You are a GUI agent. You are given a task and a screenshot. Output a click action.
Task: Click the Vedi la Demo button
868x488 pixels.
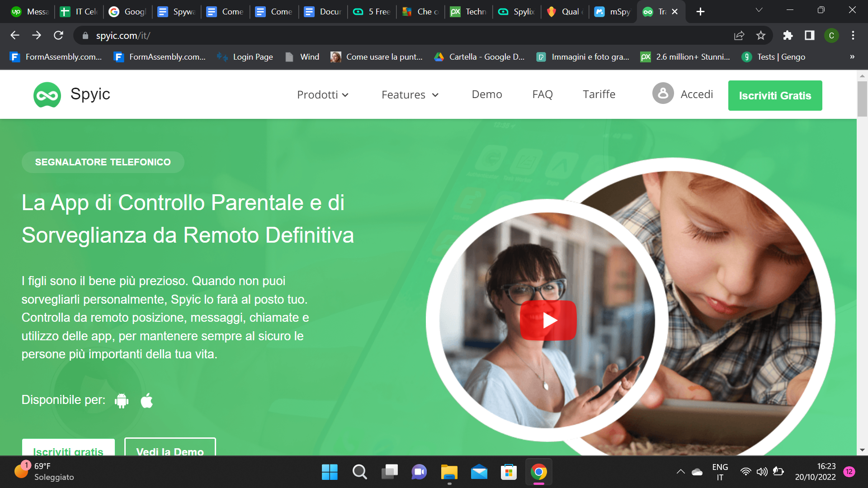point(170,449)
